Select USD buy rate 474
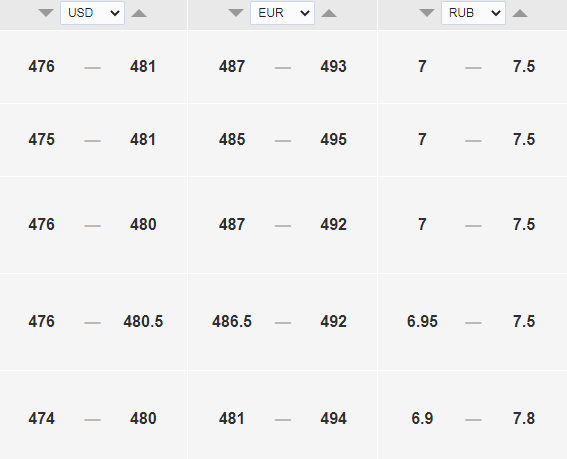Image resolution: width=567 pixels, height=459 pixels. click(x=42, y=418)
